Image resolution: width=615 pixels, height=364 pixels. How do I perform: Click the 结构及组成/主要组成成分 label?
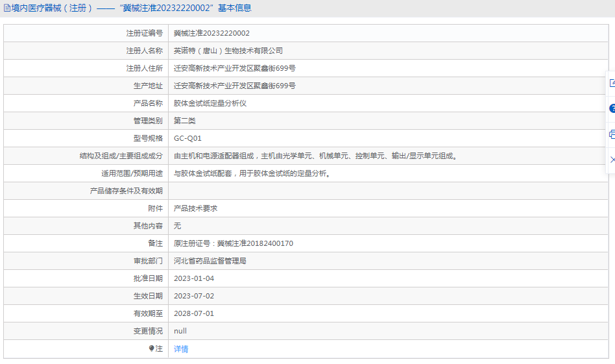[x=121, y=156]
